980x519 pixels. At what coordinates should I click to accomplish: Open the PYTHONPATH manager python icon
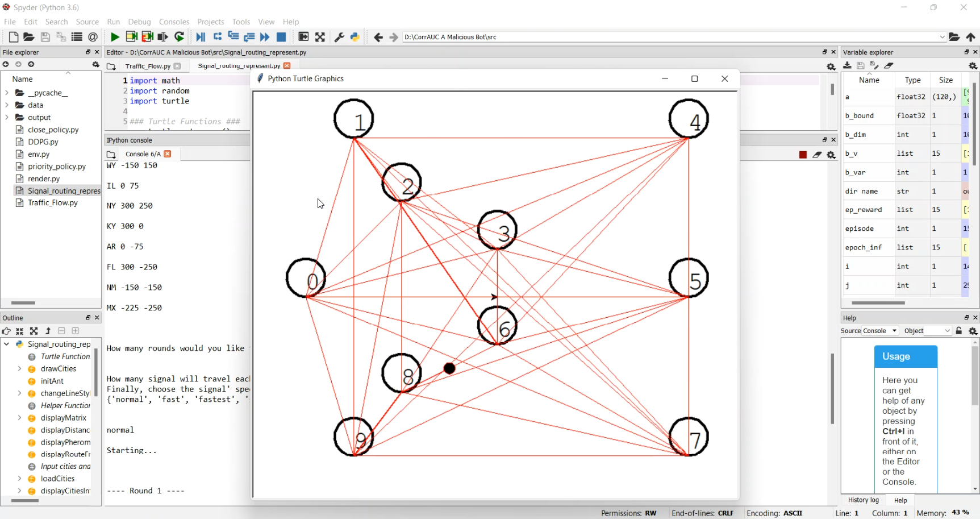click(355, 37)
